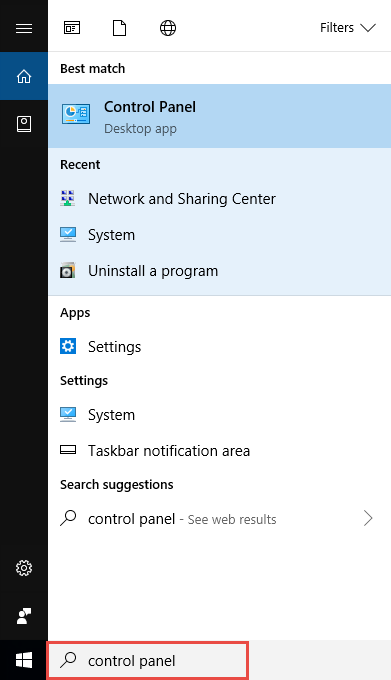Expand the hamburger menu in the sidebar
The image size is (391, 680).
24,29
